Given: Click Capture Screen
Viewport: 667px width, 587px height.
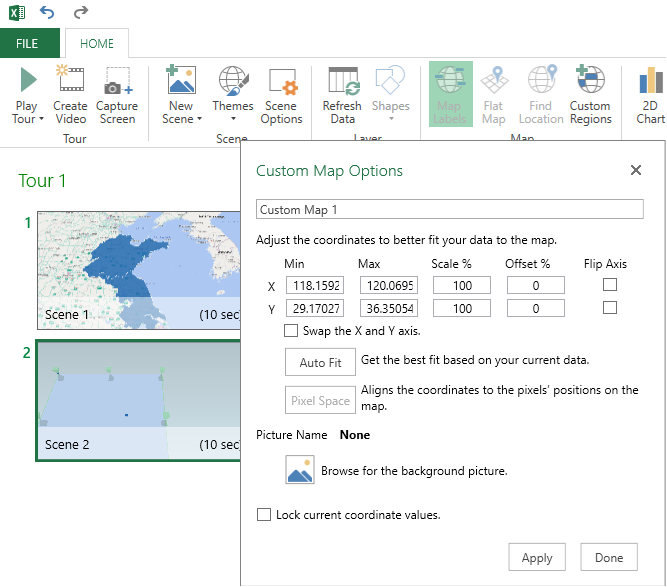Looking at the screenshot, I should coord(117,95).
